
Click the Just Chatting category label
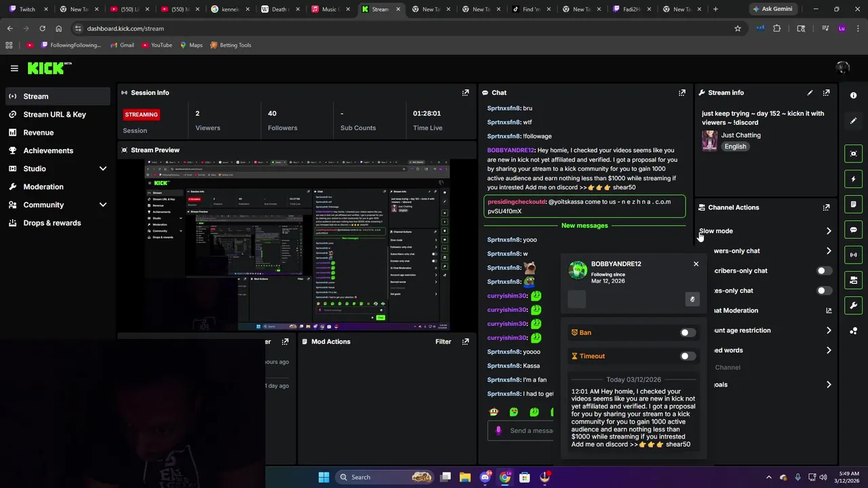[741, 136]
